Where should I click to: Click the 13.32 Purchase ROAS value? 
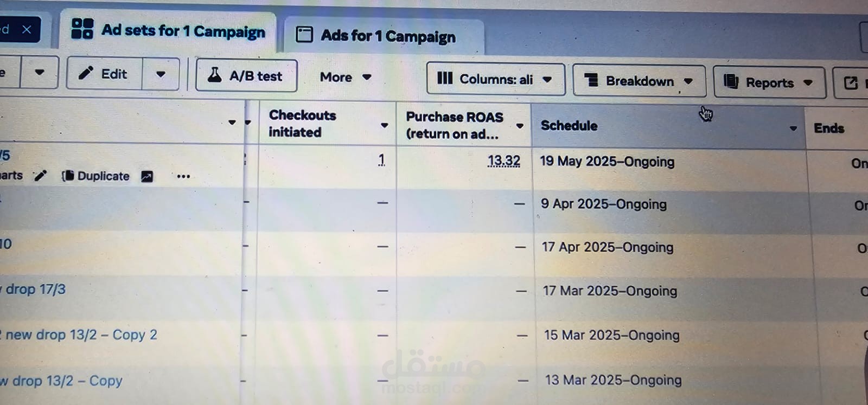[x=503, y=161]
